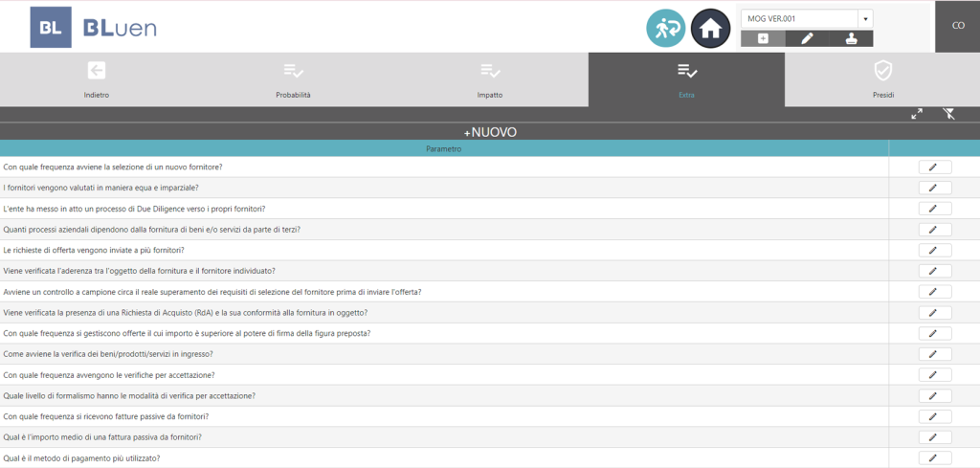Viewport: 980px width, 468px height.
Task: Edit 'metodo di pagamento più utilizzato' row
Action: (x=935, y=458)
